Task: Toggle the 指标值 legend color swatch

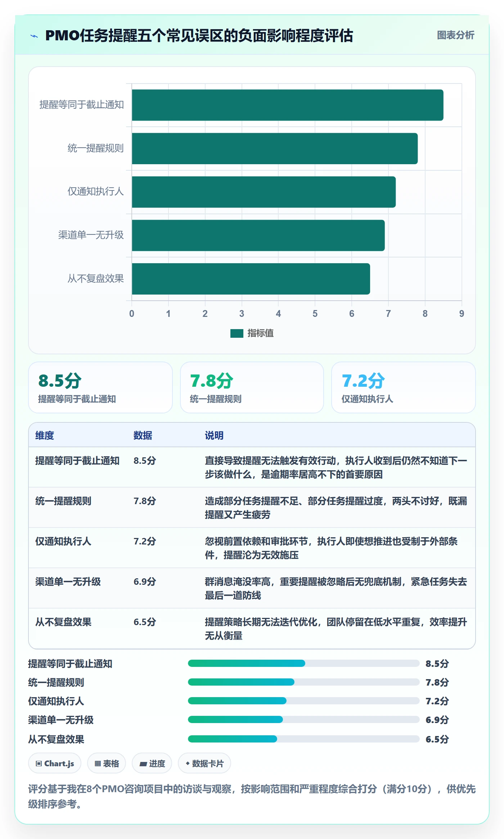Action: click(237, 333)
